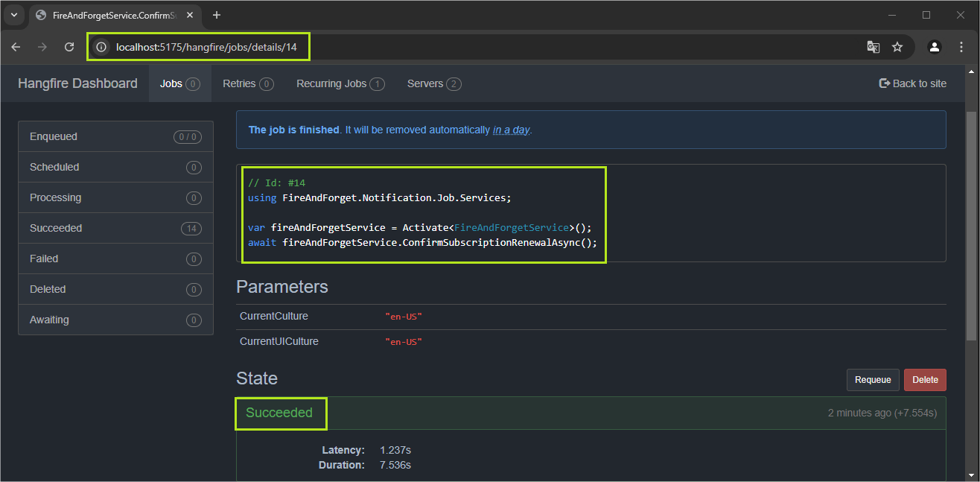Open the translate page icon

873,47
